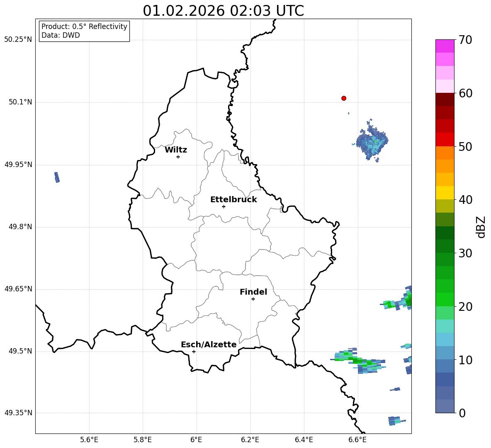Click the 40 tick label on colorbar

465,200
